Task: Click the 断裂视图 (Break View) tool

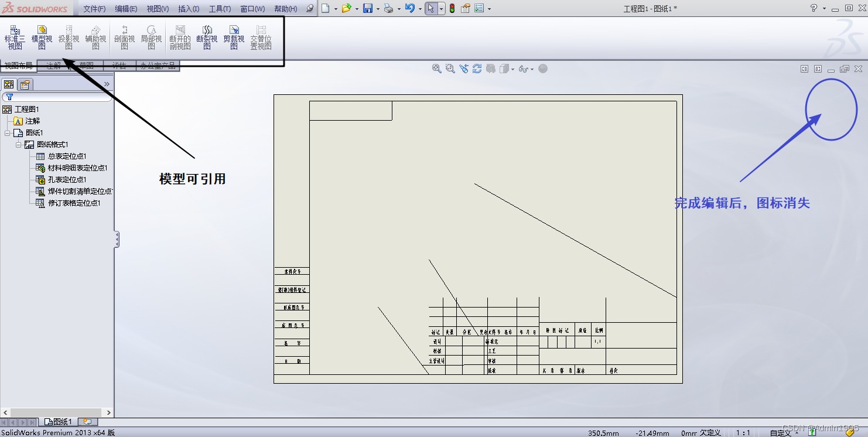Action: click(207, 37)
